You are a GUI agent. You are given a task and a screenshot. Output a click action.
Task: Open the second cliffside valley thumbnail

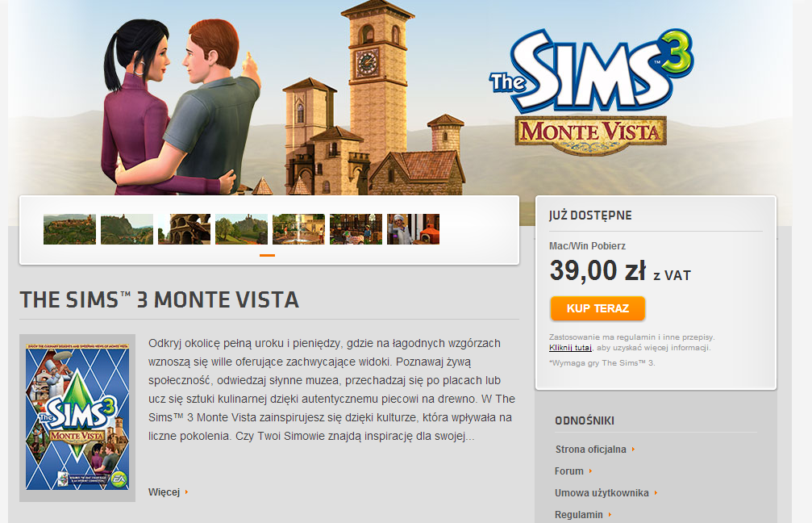tap(127, 229)
